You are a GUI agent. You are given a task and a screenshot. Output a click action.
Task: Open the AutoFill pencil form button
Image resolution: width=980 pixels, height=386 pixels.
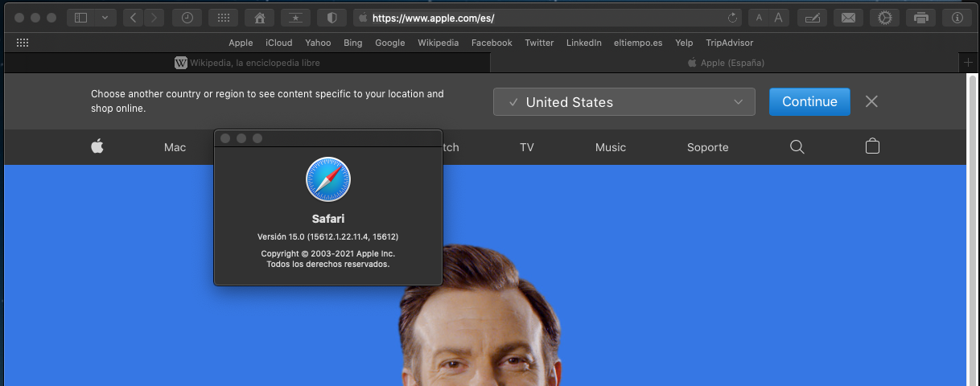point(812,18)
